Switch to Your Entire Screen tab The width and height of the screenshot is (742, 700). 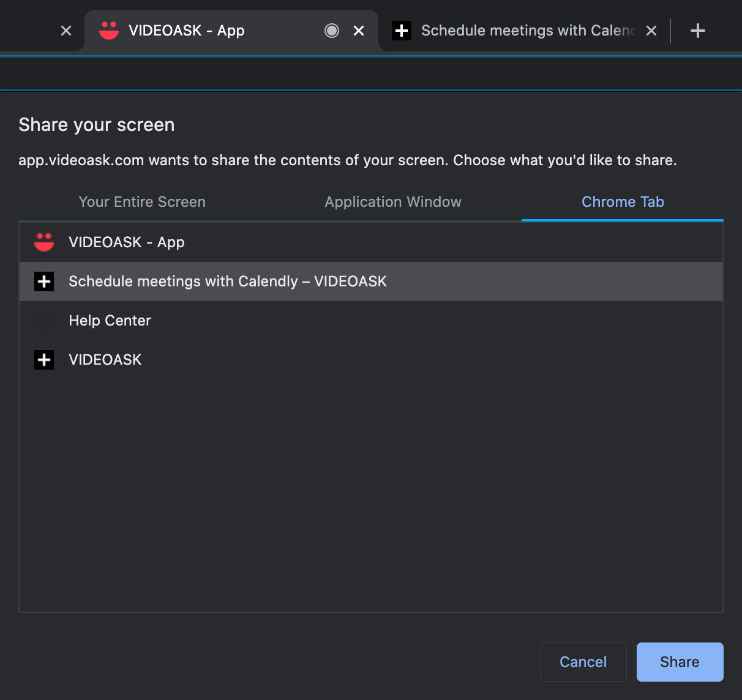point(142,202)
